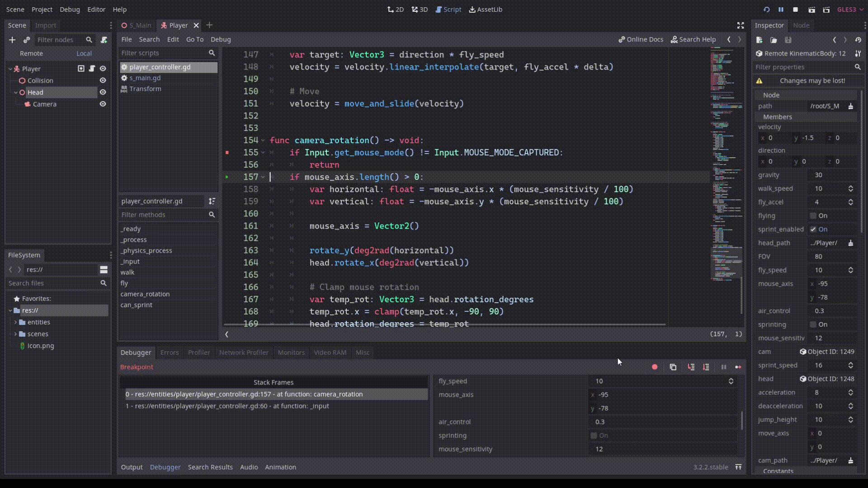868x488 pixels.
Task: Toggle the script editor distraction-free mode icon
Action: pyautogui.click(x=741, y=25)
